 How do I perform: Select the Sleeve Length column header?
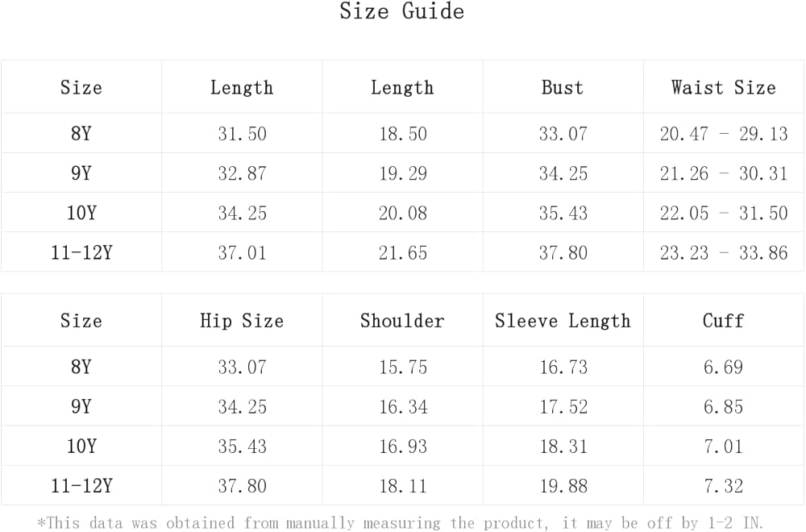563,321
